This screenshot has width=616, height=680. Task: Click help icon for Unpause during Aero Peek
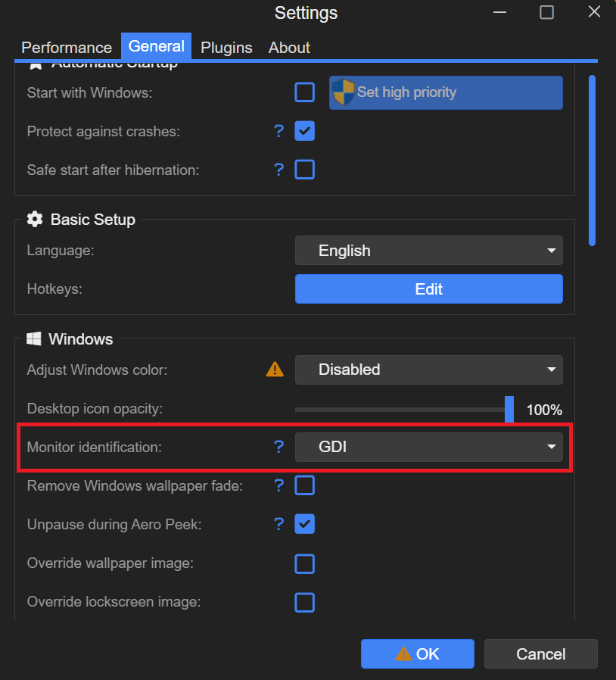point(278,524)
